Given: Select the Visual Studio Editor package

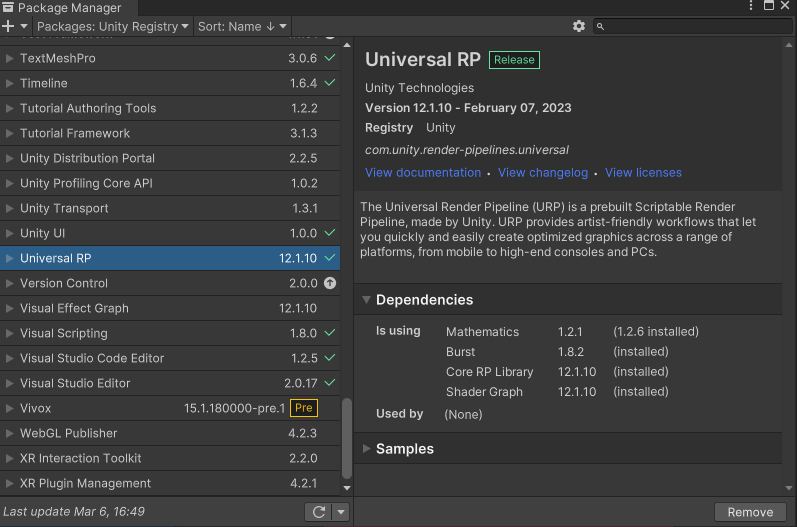Looking at the screenshot, I should [170, 383].
